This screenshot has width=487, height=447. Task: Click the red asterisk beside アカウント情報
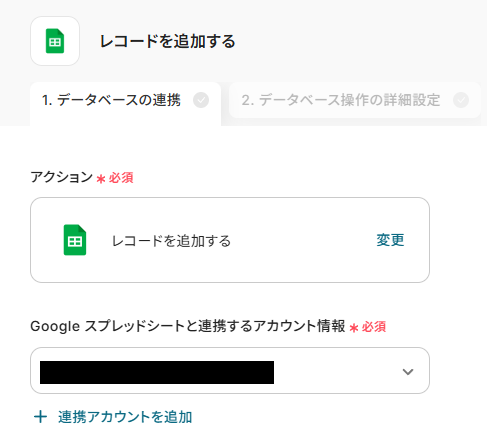354,328
